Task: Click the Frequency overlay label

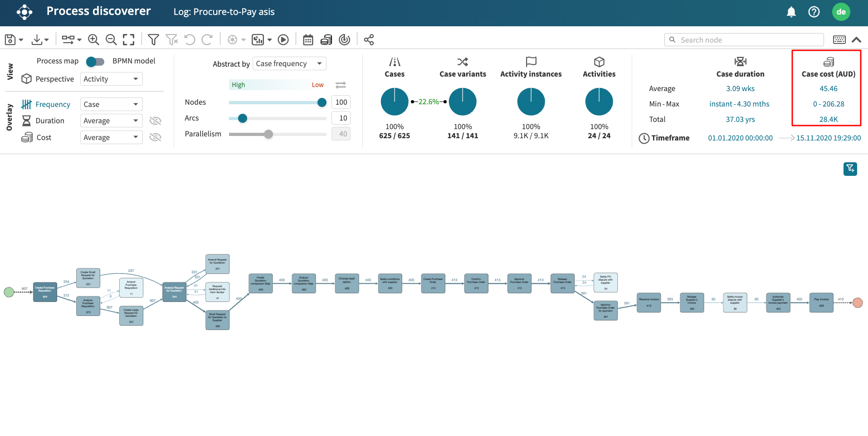Action: [x=53, y=104]
